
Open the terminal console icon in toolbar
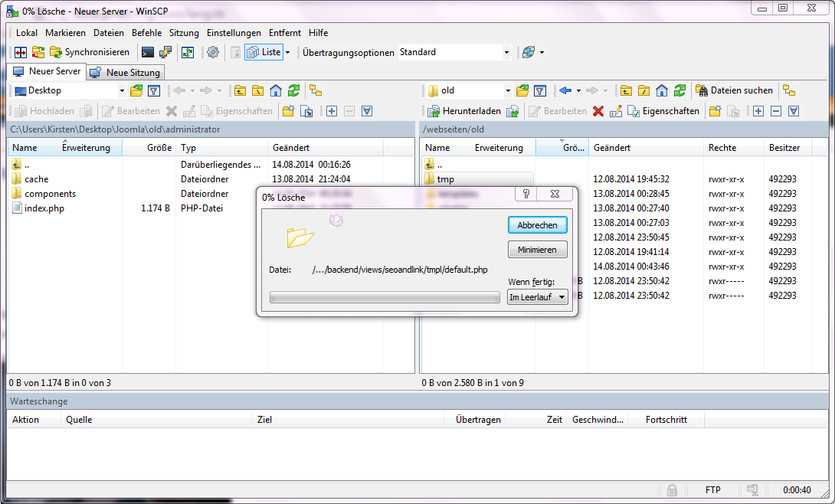pyautogui.click(x=148, y=52)
